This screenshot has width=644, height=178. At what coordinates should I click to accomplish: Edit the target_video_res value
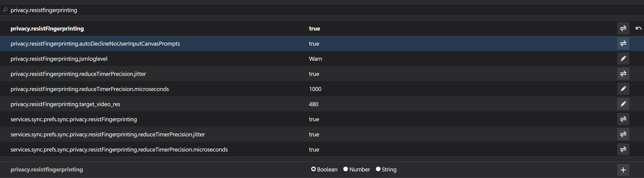(623, 104)
